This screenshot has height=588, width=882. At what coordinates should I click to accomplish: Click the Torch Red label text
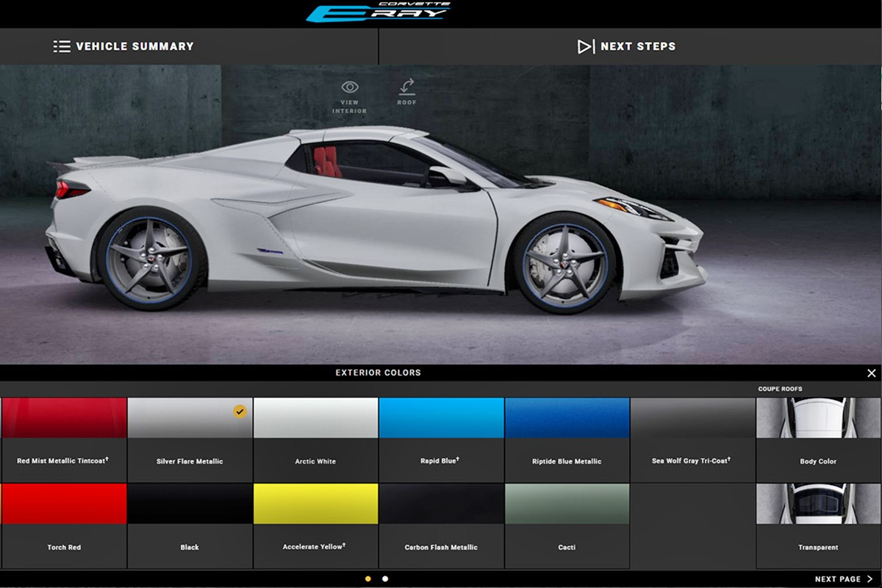coord(64,548)
